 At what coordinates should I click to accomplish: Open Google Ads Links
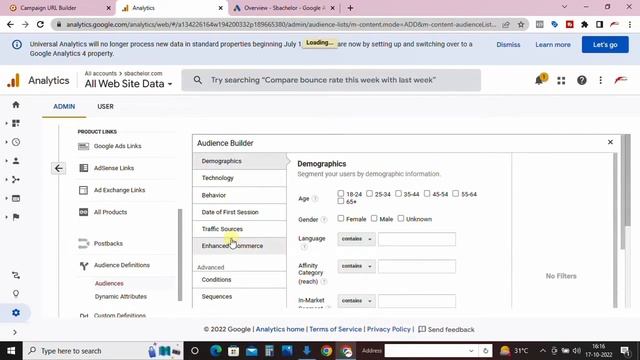118,146
